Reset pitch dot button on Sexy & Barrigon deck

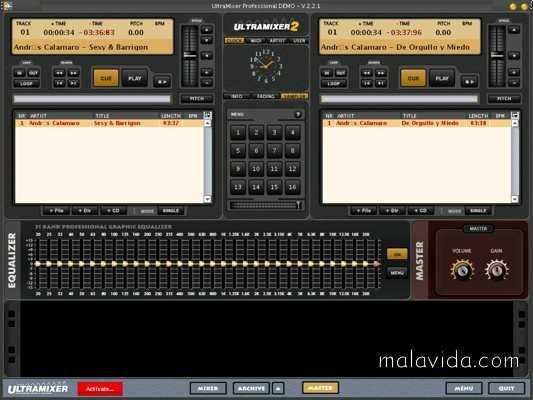[206, 55]
